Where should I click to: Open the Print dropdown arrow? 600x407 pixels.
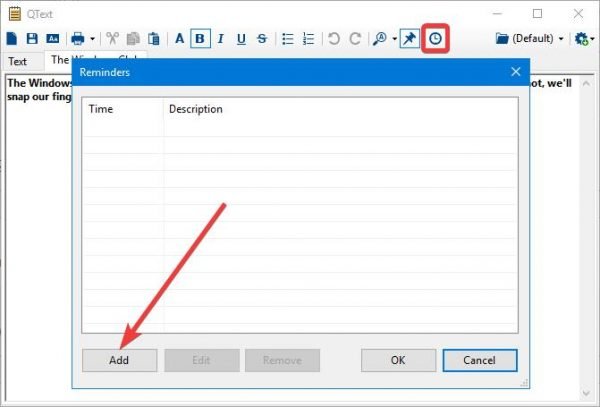pos(92,39)
